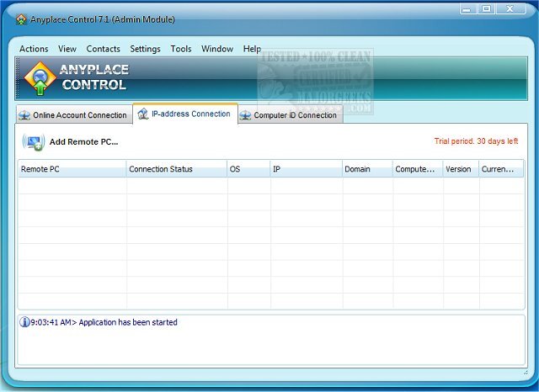Viewport: 539px width, 392px height.
Task: Click the Computer ID Connection tab icon
Action: pos(245,115)
